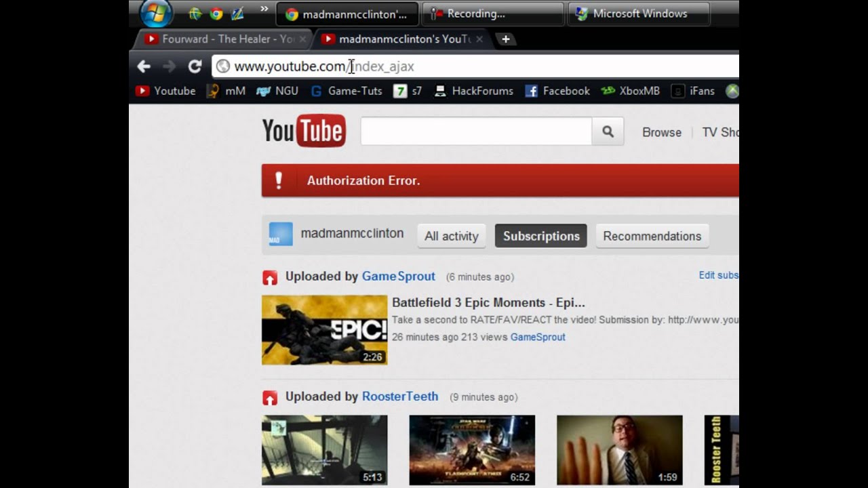Open the RoosterTeeth channel link
This screenshot has width=868, height=488.
coord(400,396)
